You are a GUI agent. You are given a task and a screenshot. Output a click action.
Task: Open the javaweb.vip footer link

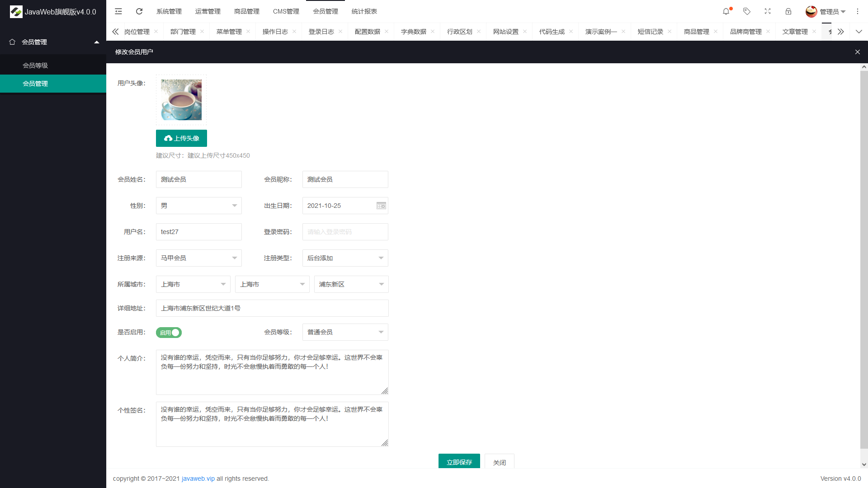pyautogui.click(x=198, y=479)
